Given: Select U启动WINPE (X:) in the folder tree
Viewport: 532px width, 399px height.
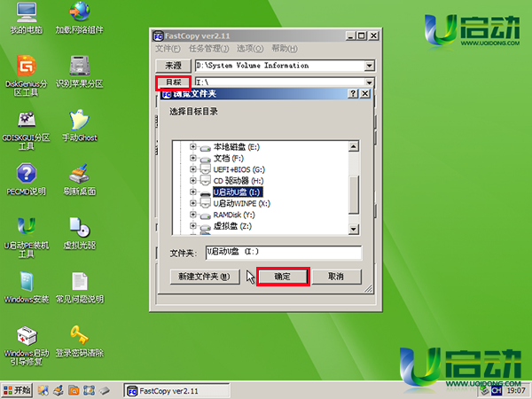Looking at the screenshot, I should [241, 203].
